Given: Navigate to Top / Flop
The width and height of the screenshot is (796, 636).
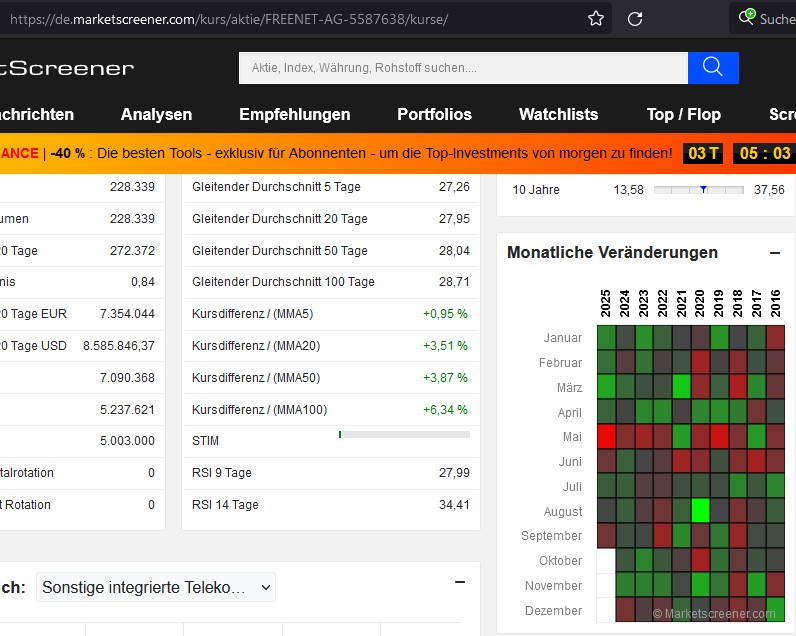Looking at the screenshot, I should (683, 114).
